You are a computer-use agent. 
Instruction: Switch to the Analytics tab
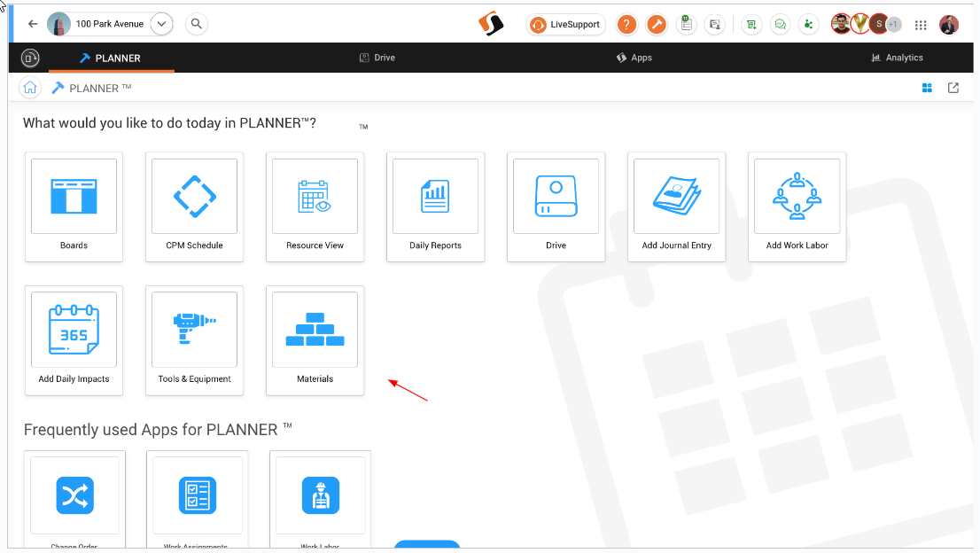click(x=897, y=58)
